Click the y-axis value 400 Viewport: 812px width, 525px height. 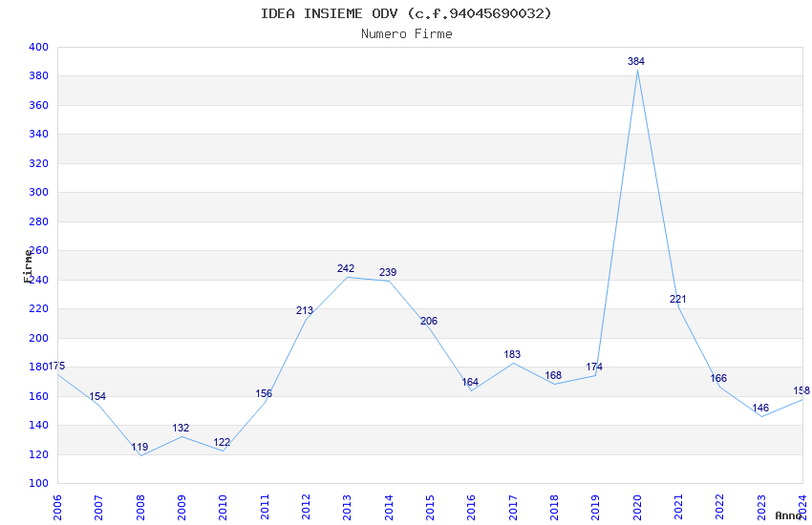coord(38,47)
